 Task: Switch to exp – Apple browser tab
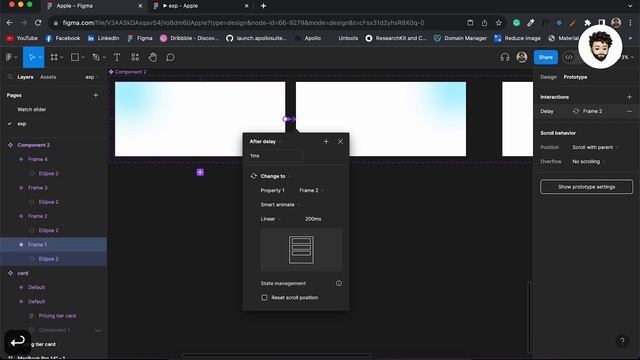(x=200, y=6)
